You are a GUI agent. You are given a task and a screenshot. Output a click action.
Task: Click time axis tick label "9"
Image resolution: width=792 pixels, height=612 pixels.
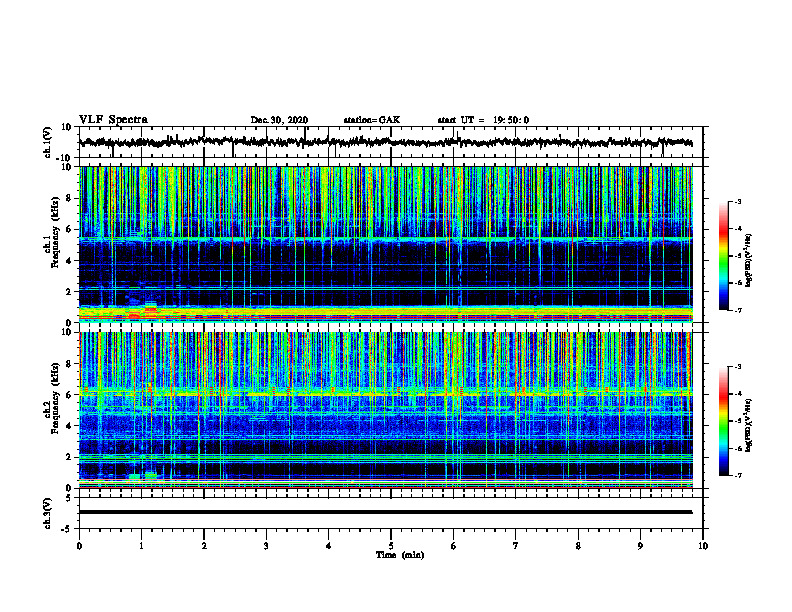point(640,546)
